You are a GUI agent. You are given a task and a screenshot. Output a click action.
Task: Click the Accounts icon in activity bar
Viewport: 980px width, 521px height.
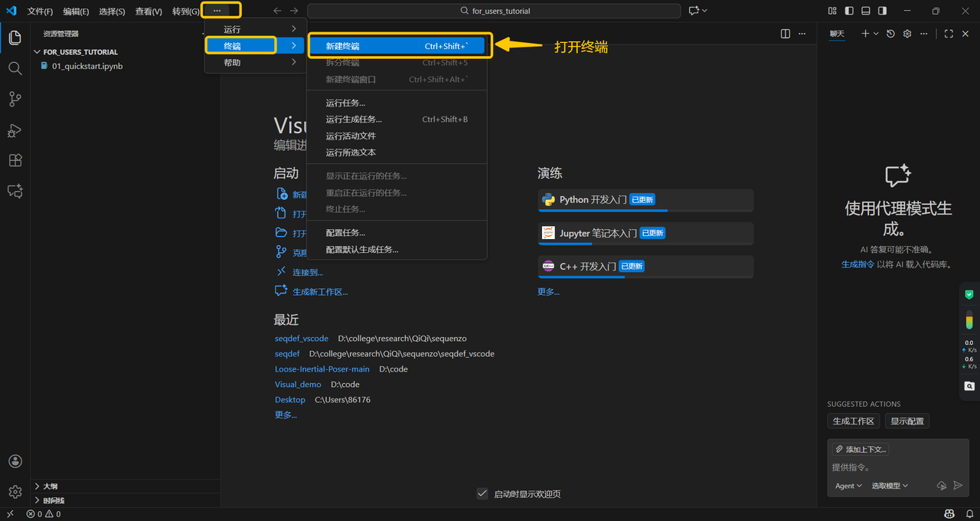coord(15,461)
